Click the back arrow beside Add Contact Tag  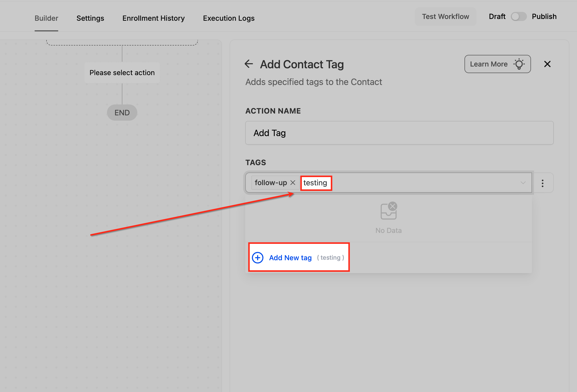249,64
